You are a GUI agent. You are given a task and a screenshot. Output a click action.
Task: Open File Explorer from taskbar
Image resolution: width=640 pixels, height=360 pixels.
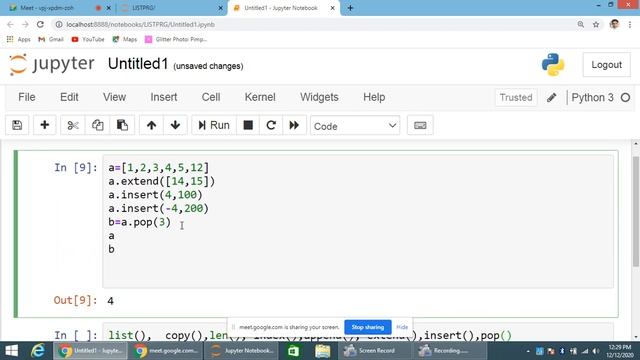322,351
